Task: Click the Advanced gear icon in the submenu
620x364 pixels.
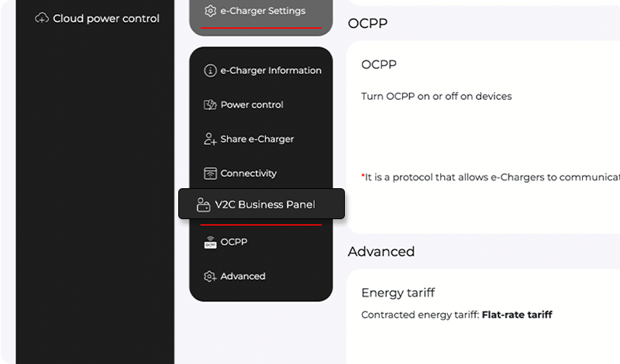Action: click(x=210, y=276)
